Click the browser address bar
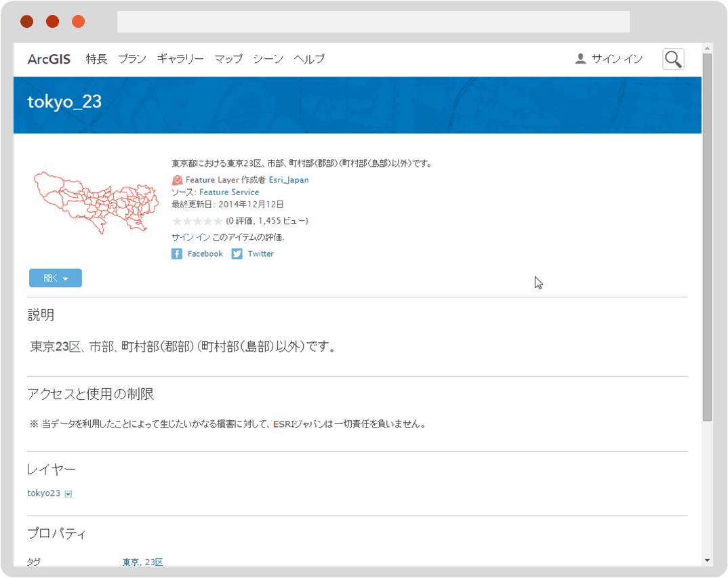This screenshot has height=578, width=728. click(x=373, y=22)
